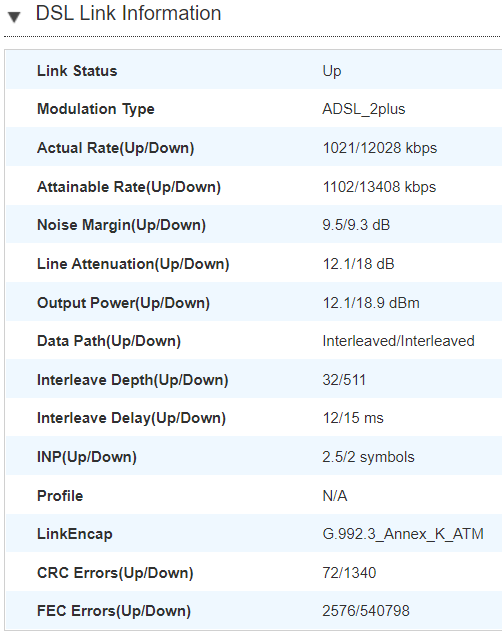Select the Interleave Delay 12/15 ms value
Screen dimensions: 502x635
pos(353,418)
